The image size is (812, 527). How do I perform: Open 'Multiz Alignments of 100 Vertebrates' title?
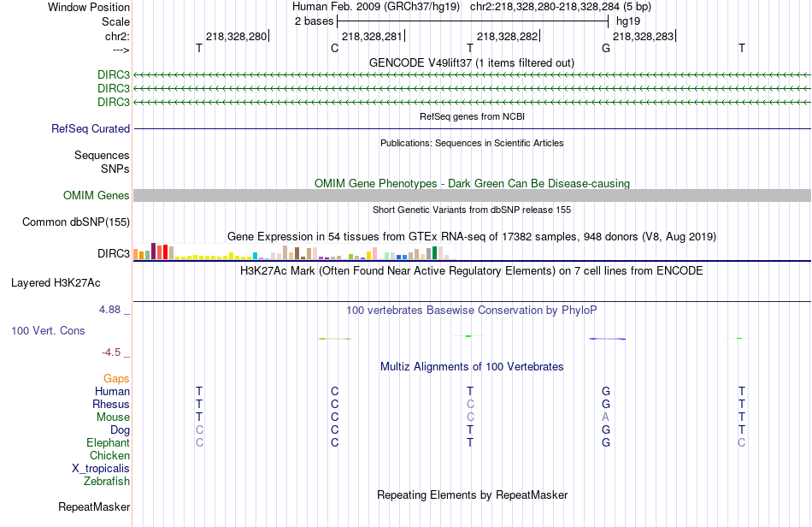472,367
